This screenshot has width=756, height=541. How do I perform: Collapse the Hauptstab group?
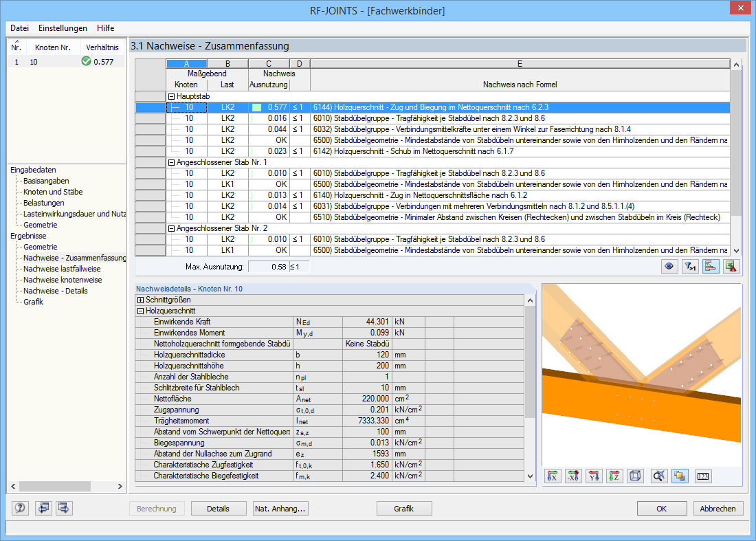coord(171,96)
